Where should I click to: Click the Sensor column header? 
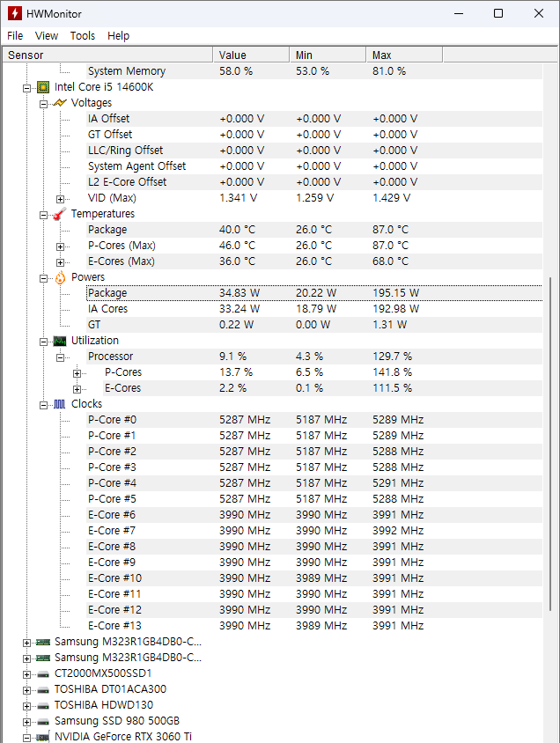108,55
